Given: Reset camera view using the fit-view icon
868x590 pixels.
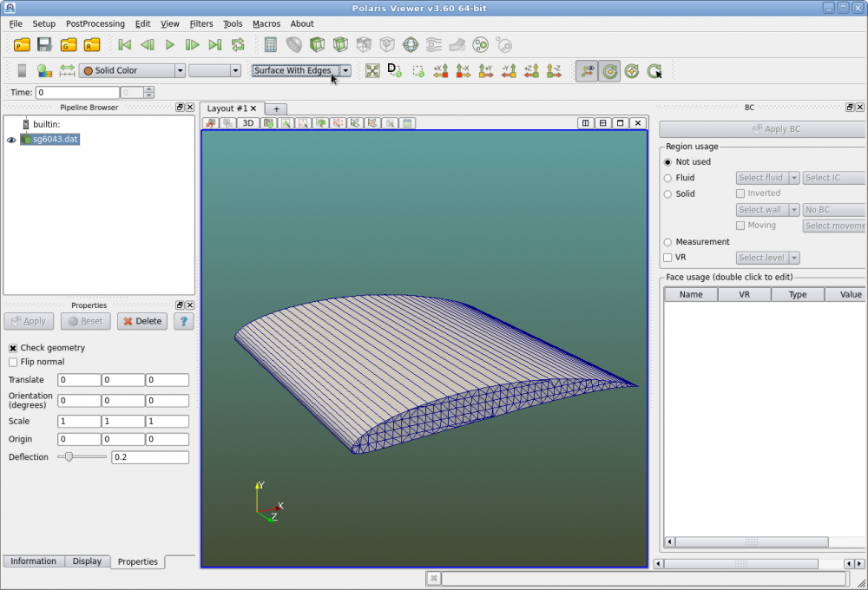Looking at the screenshot, I should tap(372, 71).
